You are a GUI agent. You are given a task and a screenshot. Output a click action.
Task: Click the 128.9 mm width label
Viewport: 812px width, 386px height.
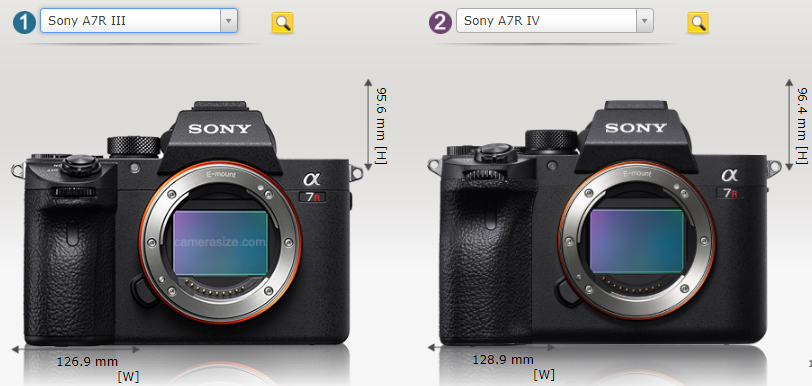502,359
